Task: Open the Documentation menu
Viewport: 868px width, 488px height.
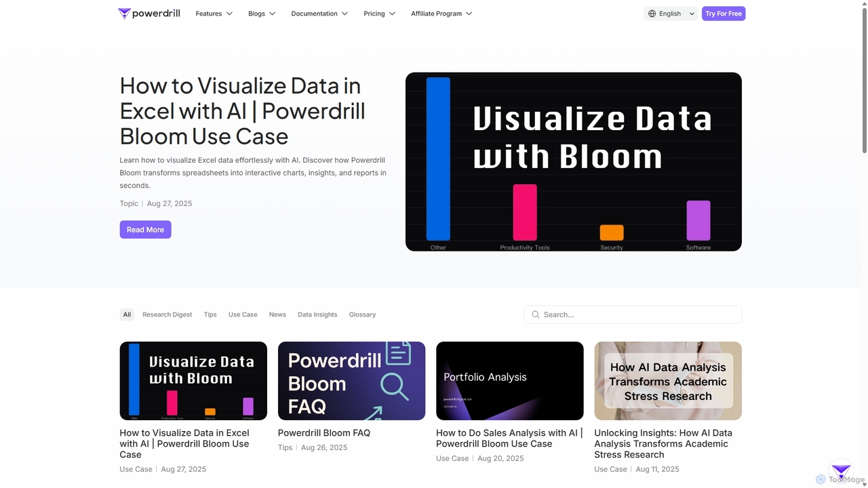Action: (x=319, y=14)
